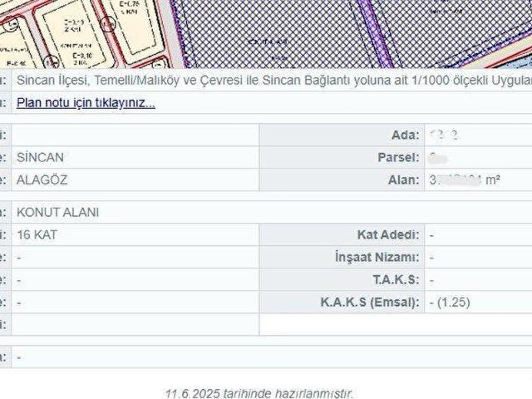Click the 'Ada:' label
Image resolution: width=532 pixels, height=399 pixels.
tap(406, 135)
